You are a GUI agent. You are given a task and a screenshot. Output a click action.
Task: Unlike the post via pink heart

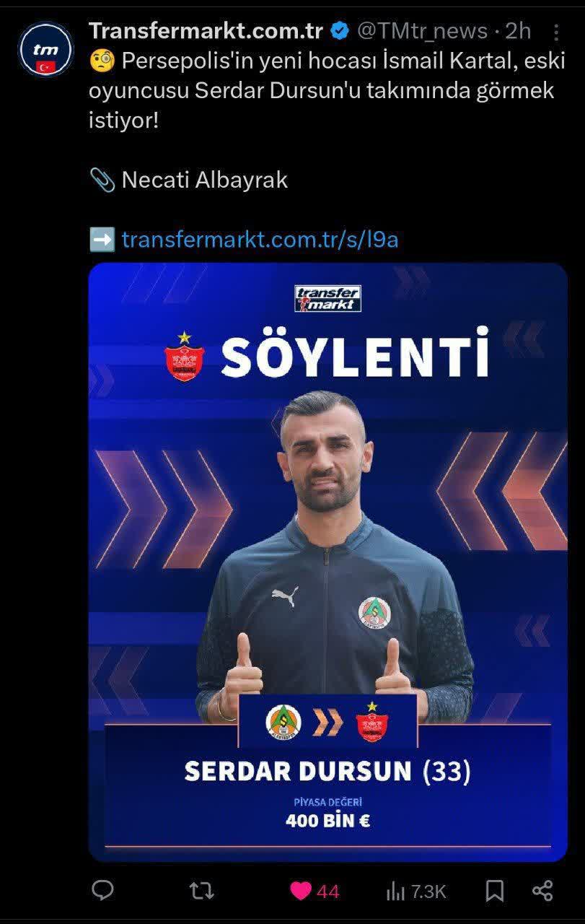coord(300,892)
